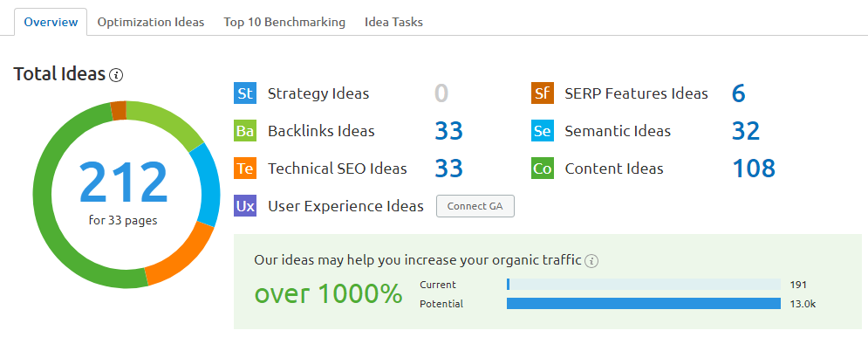Go to the Idea Tasks tab
Screen dimensions: 868x351
[393, 22]
